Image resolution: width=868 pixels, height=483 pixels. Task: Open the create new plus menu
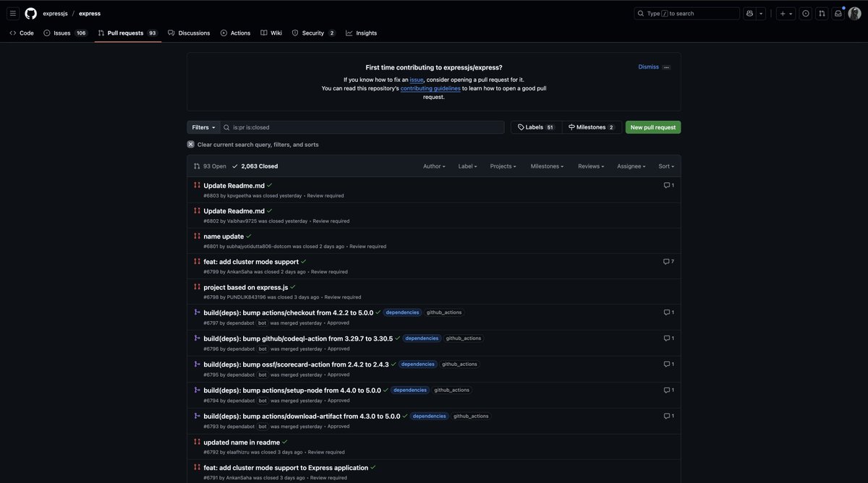(786, 13)
